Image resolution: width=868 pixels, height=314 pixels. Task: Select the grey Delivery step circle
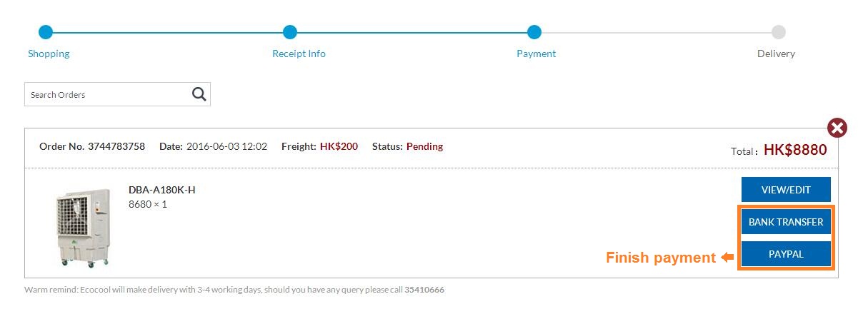click(x=779, y=32)
